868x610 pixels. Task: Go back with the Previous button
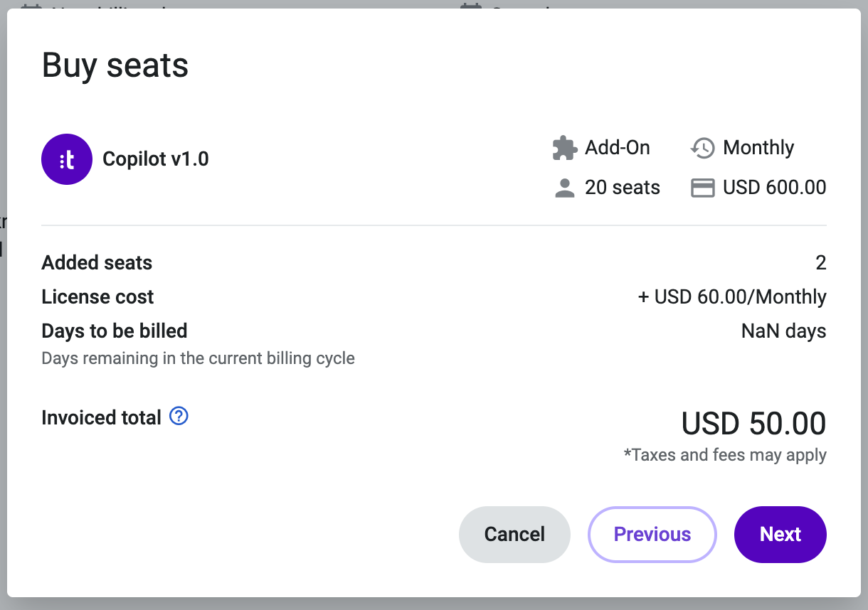652,535
